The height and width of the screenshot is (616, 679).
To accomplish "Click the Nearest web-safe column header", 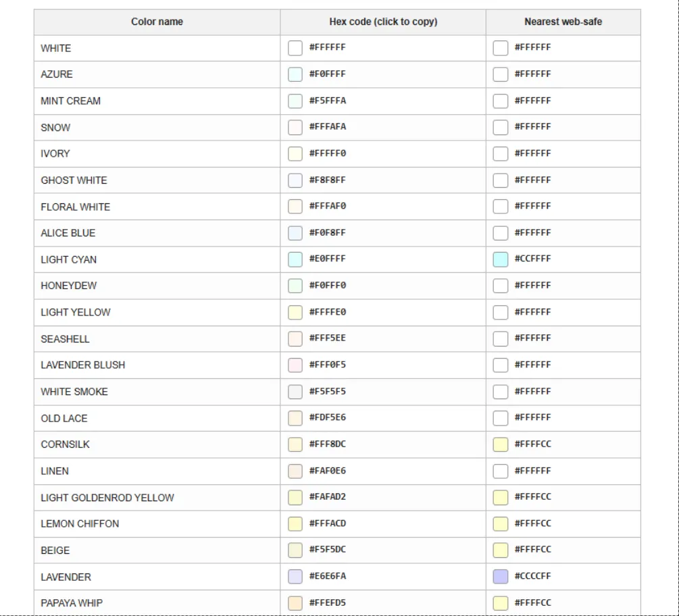I will pyautogui.click(x=563, y=22).
